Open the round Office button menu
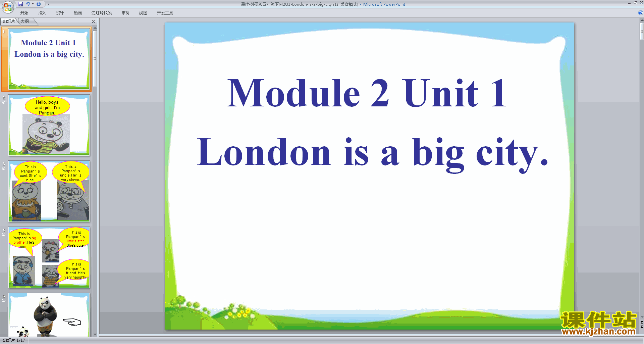 (7, 7)
